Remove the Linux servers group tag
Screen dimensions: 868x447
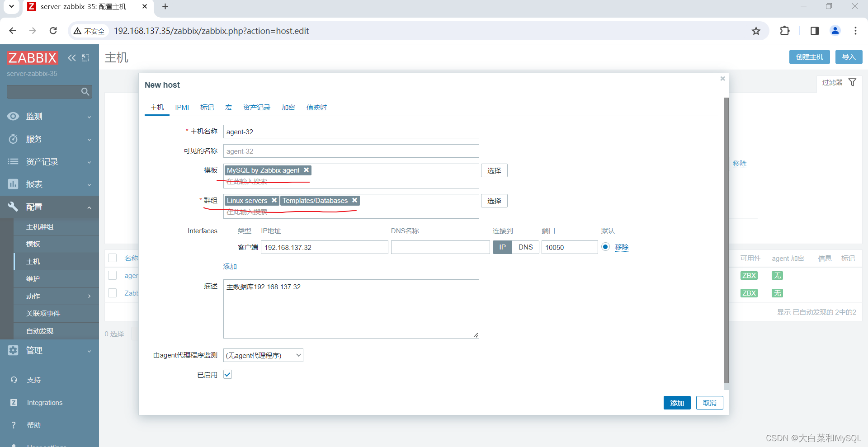(274, 200)
